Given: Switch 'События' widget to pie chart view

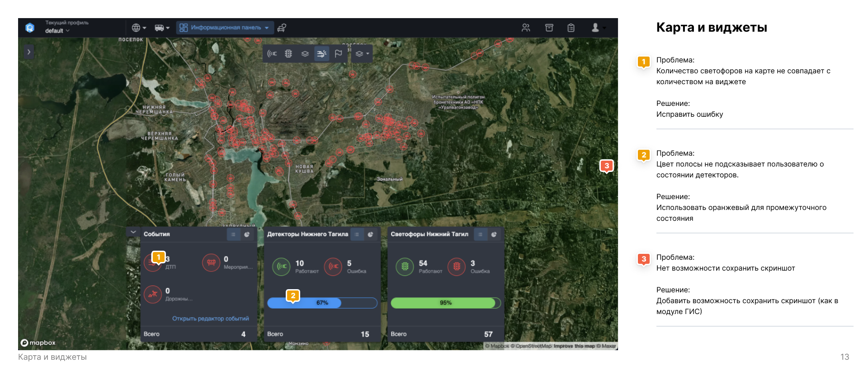Looking at the screenshot, I should coord(247,234).
